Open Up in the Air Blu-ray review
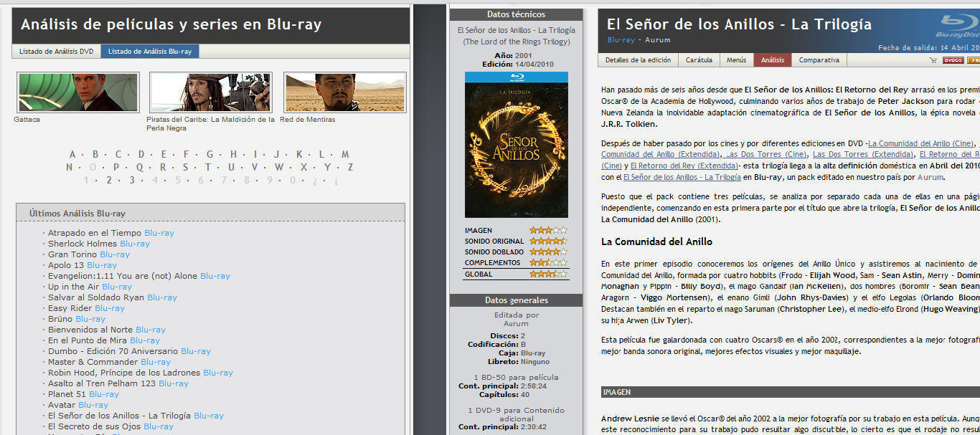This screenshot has height=435, width=980. tap(90, 287)
